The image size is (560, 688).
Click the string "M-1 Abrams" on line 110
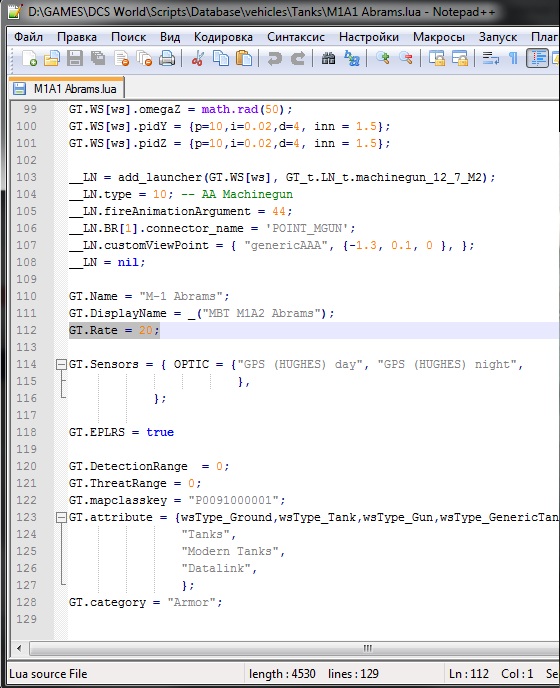[x=181, y=297]
